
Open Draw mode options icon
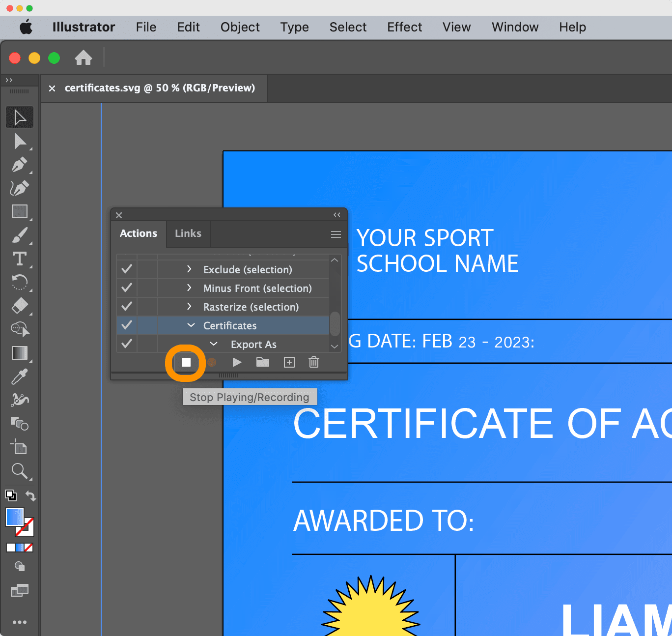[20, 566]
